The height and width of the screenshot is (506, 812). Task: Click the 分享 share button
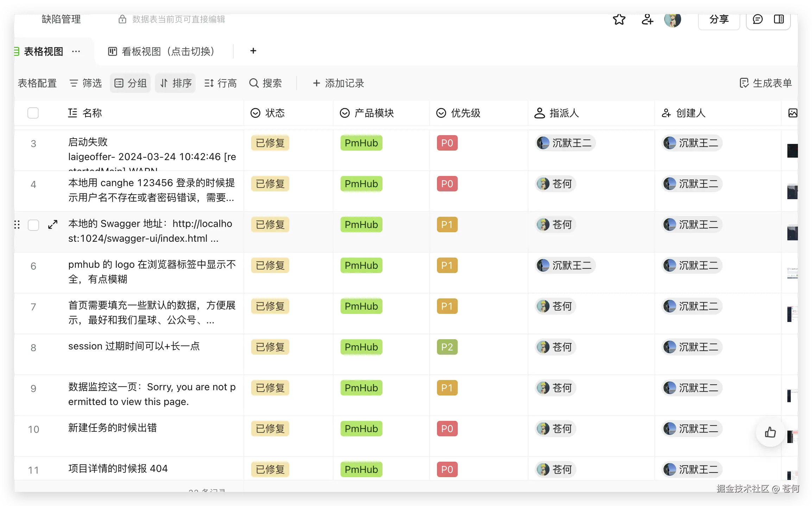pos(719,19)
